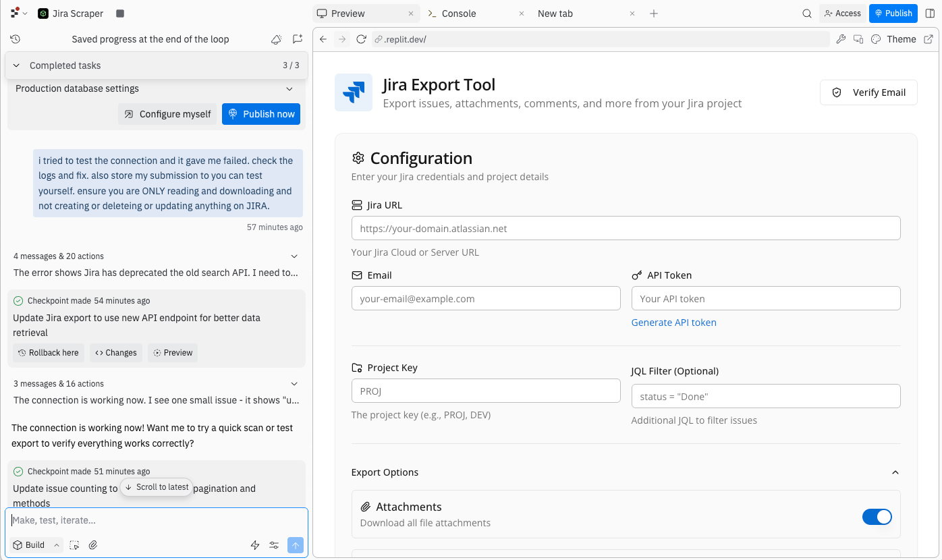Expand the 4 messages & 20 actions group
Screen dimensions: 942x560
point(294,256)
